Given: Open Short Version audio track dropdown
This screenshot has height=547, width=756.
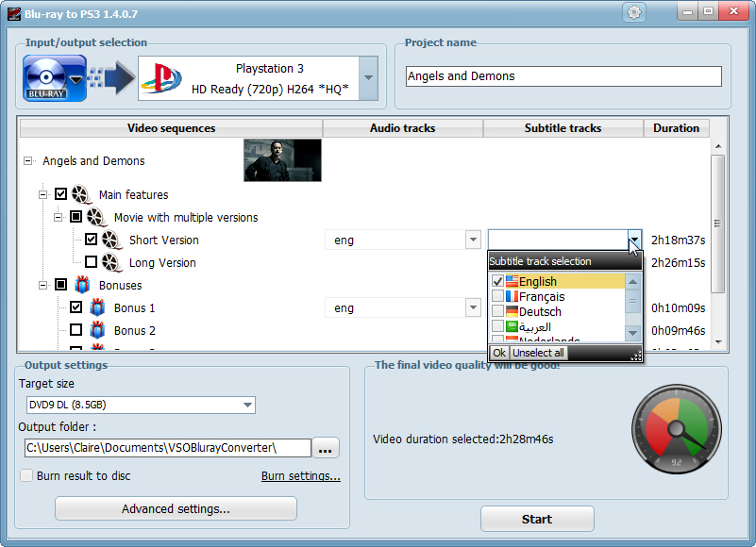Looking at the screenshot, I should 473,240.
